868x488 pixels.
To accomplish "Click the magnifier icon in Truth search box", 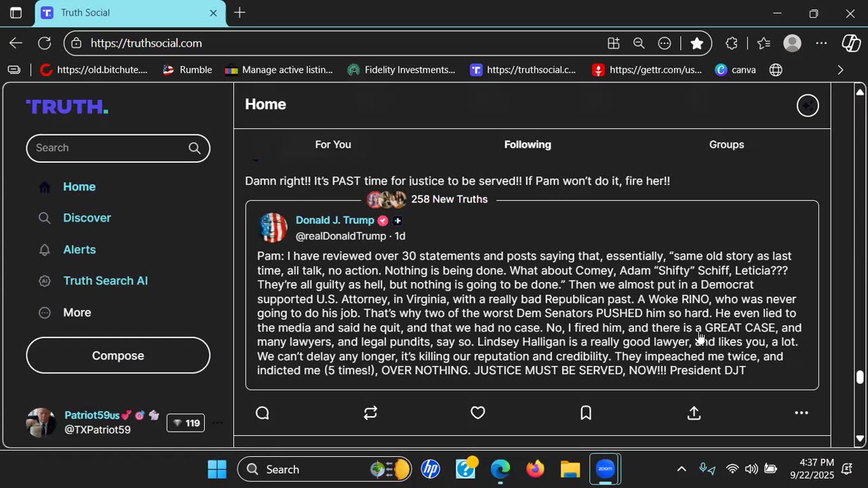I will [x=195, y=148].
